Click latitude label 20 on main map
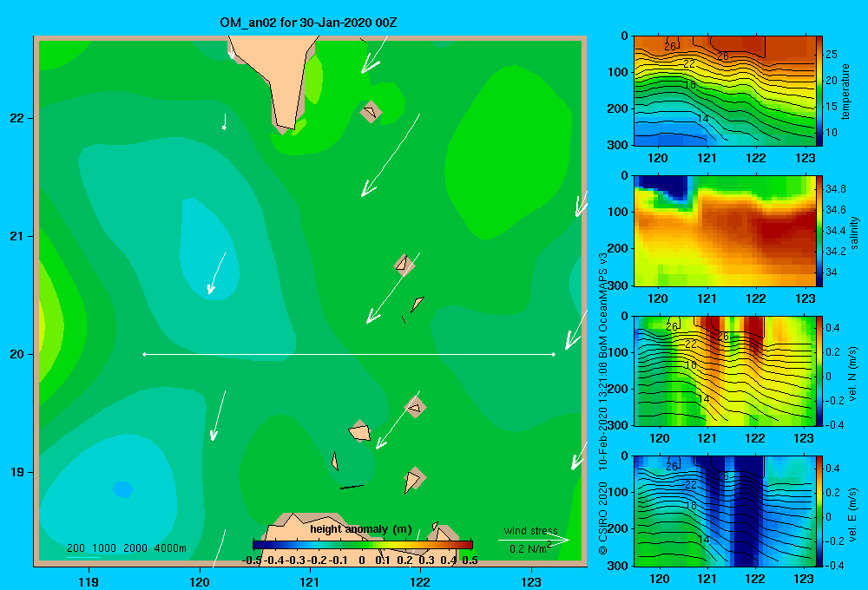The image size is (868, 590). pos(16,354)
